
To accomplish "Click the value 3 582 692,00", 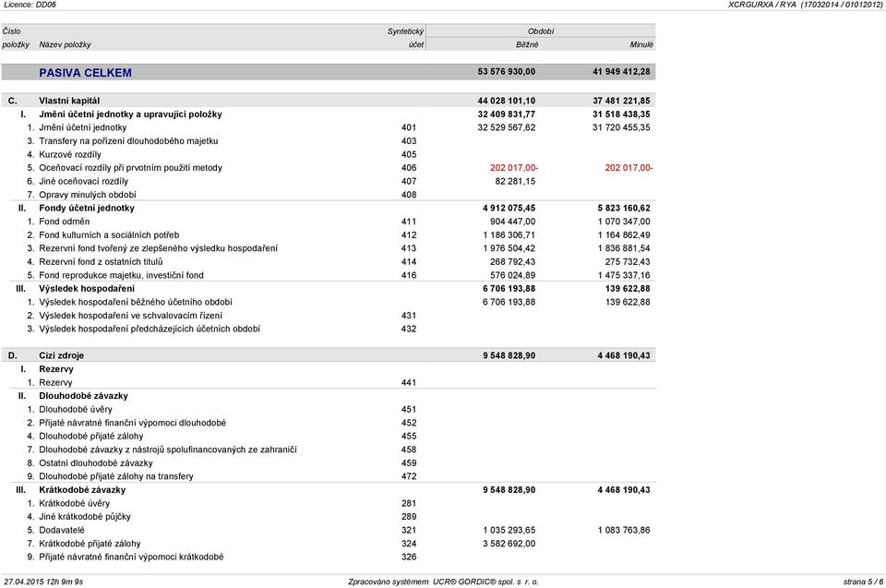I will tap(509, 544).
